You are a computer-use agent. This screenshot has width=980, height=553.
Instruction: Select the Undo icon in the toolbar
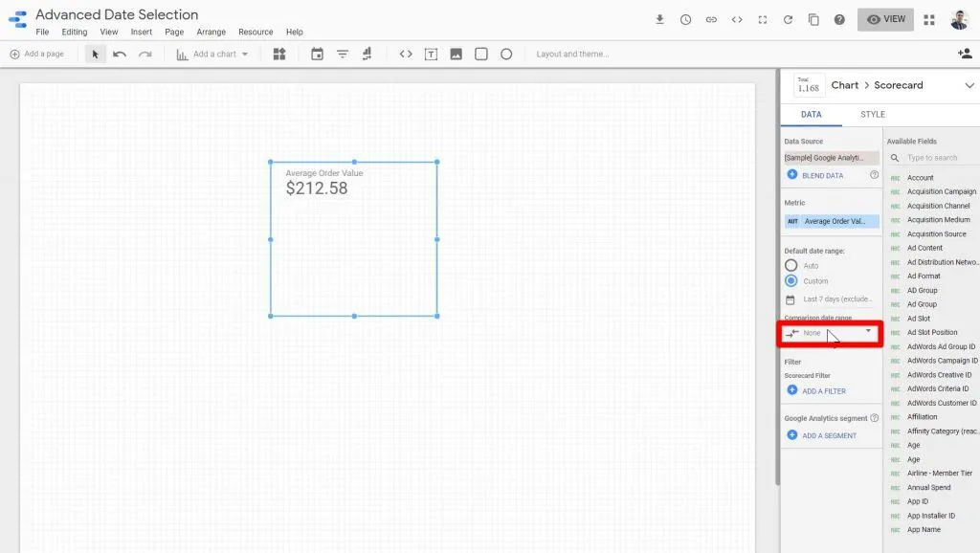(118, 54)
